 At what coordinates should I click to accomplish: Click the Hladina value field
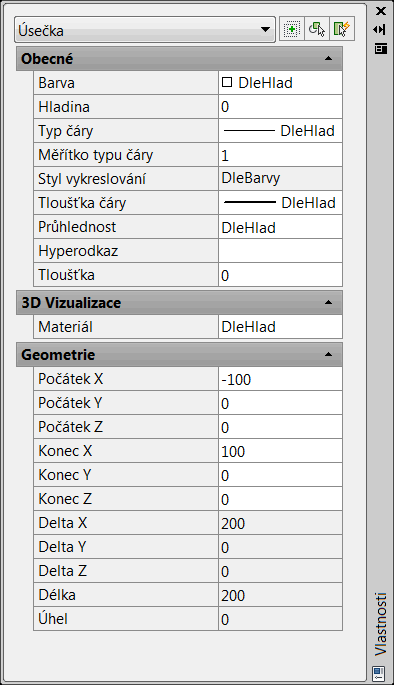coord(280,107)
